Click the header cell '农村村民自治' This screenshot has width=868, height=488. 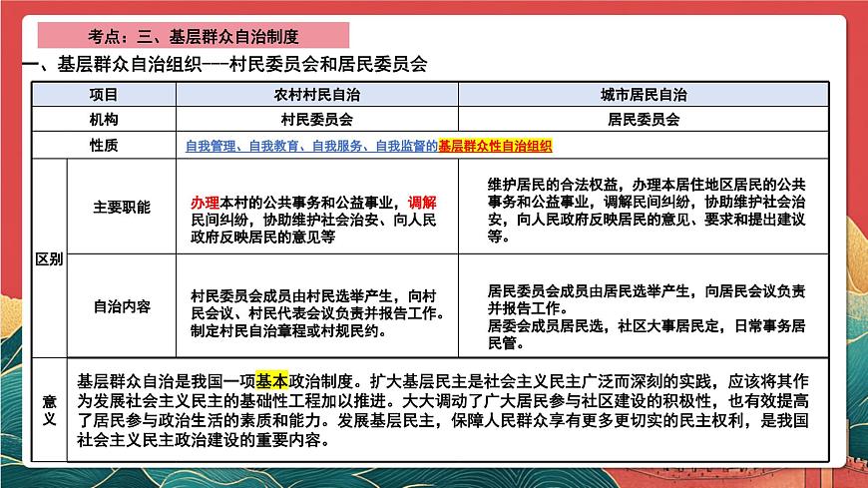pos(316,95)
